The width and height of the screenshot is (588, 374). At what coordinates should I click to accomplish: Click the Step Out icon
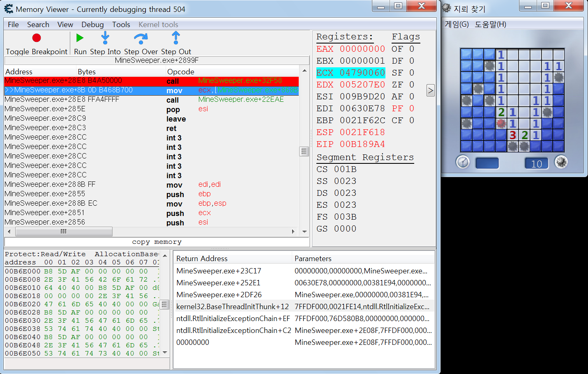[x=176, y=38]
